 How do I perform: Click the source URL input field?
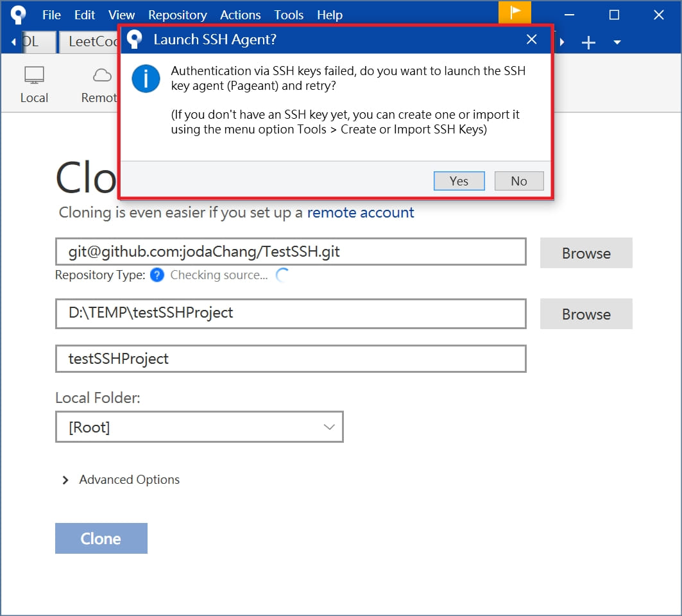click(291, 252)
